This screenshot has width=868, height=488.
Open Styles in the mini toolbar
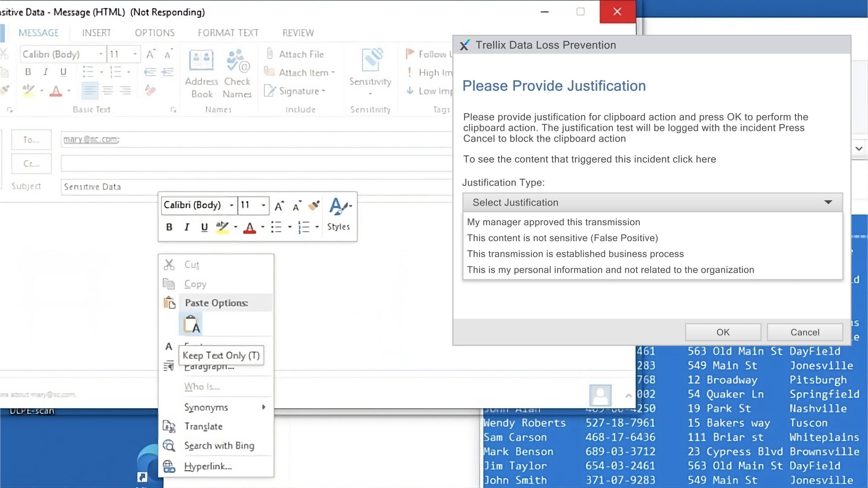[x=339, y=213]
